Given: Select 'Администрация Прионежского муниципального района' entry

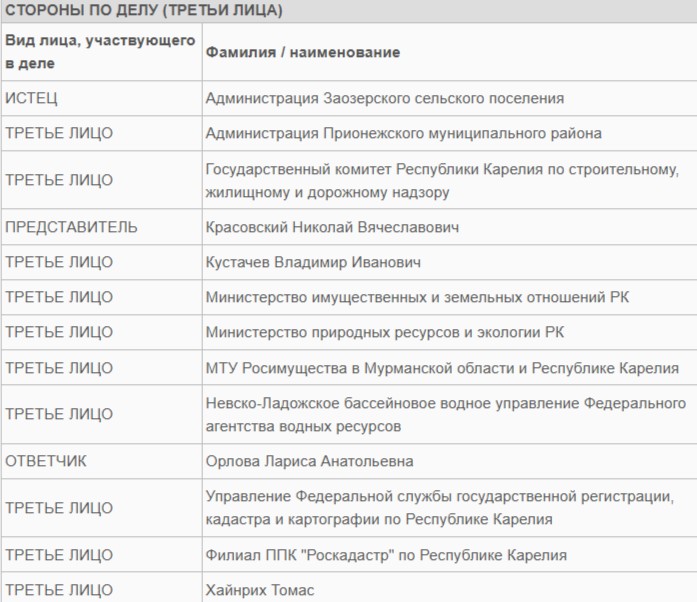Looking at the screenshot, I should [x=403, y=133].
